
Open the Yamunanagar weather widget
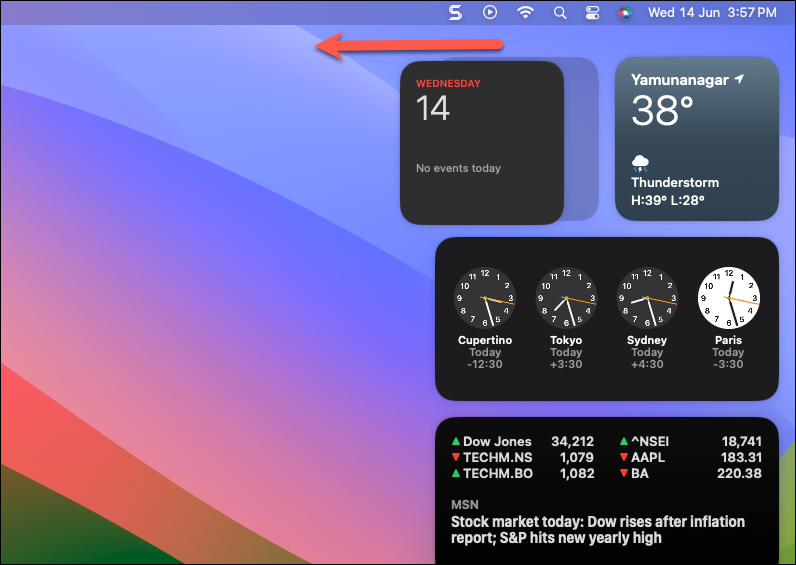point(696,139)
